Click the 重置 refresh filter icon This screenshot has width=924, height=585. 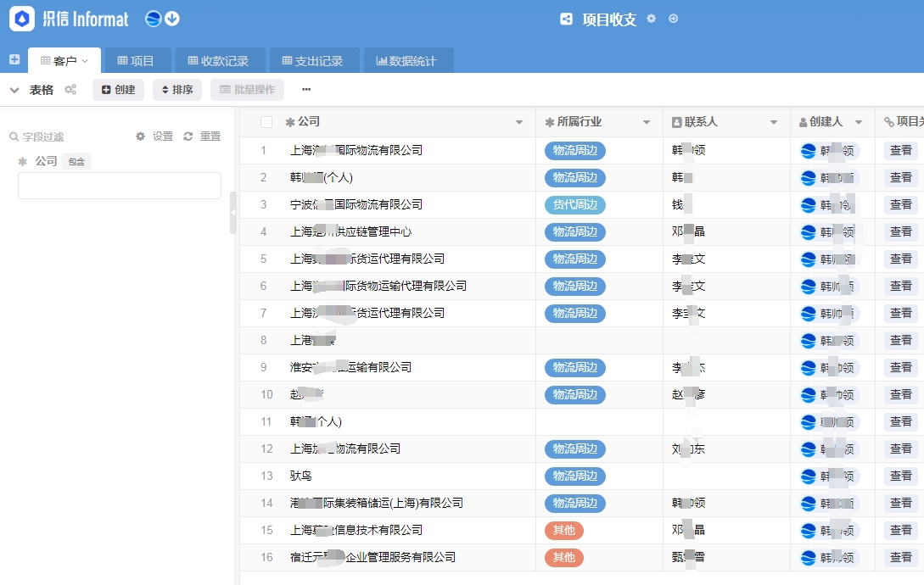point(188,136)
